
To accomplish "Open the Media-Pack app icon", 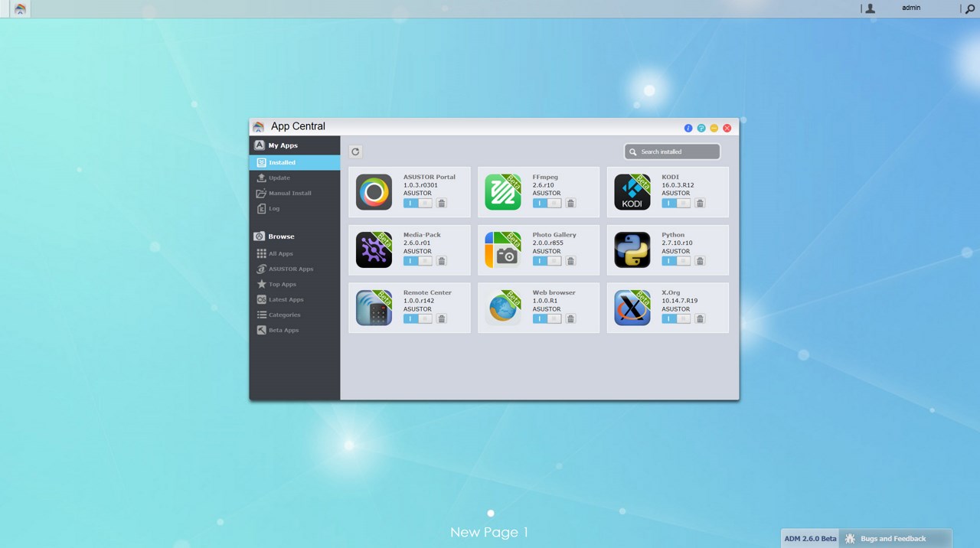I will (374, 250).
